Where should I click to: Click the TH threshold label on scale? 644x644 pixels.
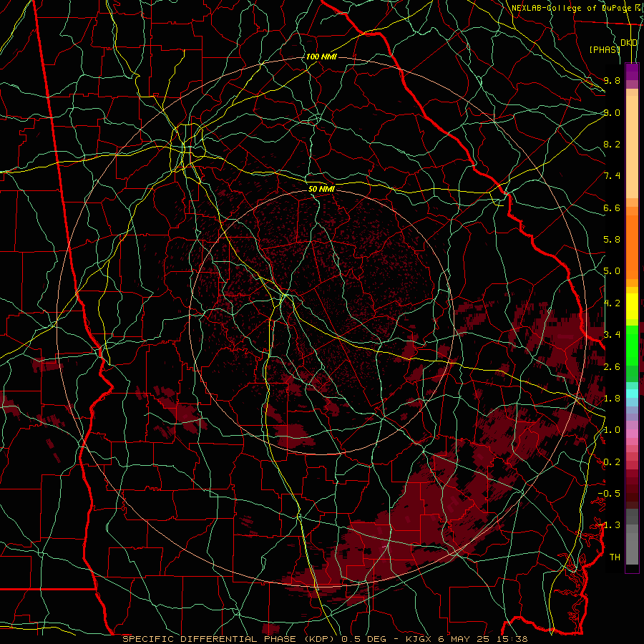(615, 557)
